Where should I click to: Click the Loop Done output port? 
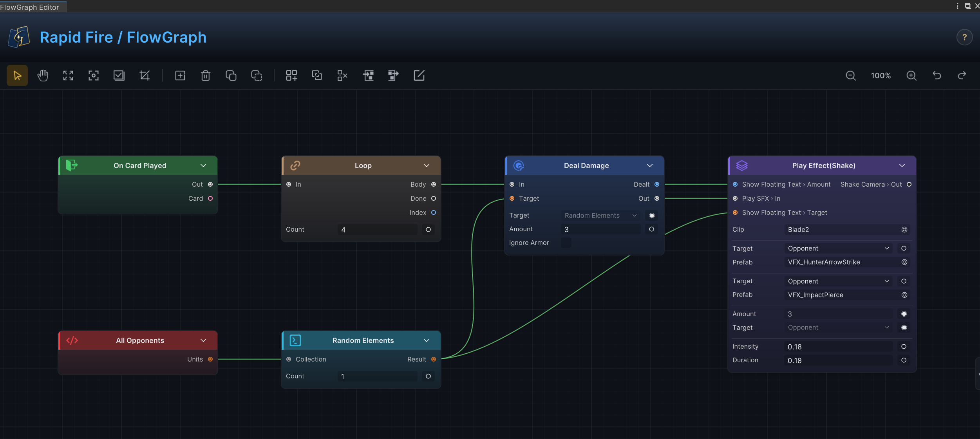434,198
